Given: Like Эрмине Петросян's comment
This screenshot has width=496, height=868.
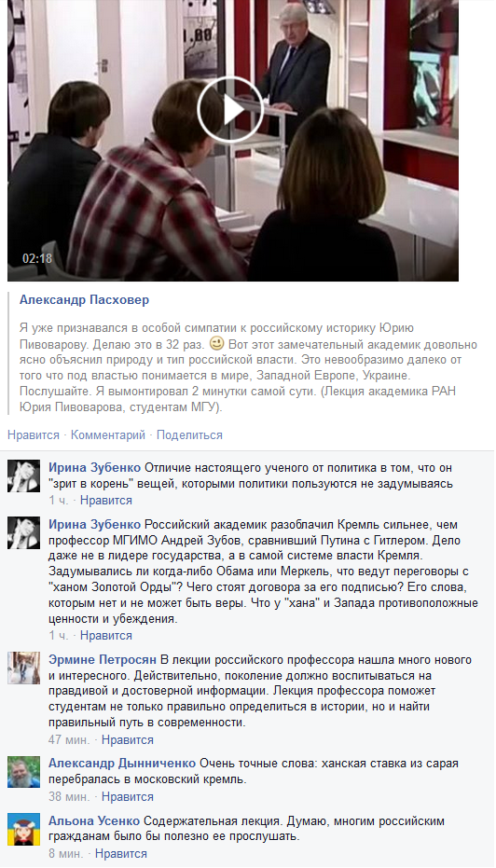Looking at the screenshot, I should pyautogui.click(x=128, y=739).
